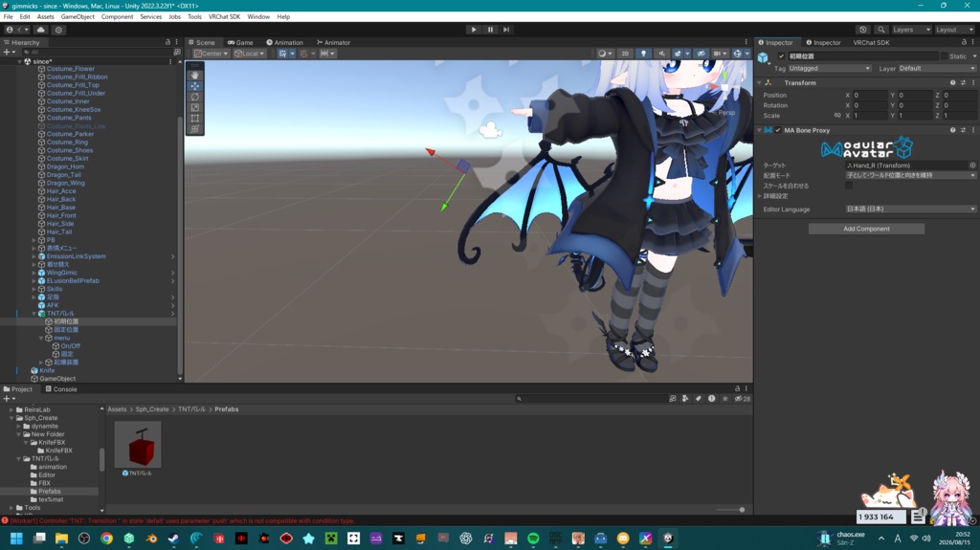
Task: Open the version control gear icon
Action: (58, 30)
